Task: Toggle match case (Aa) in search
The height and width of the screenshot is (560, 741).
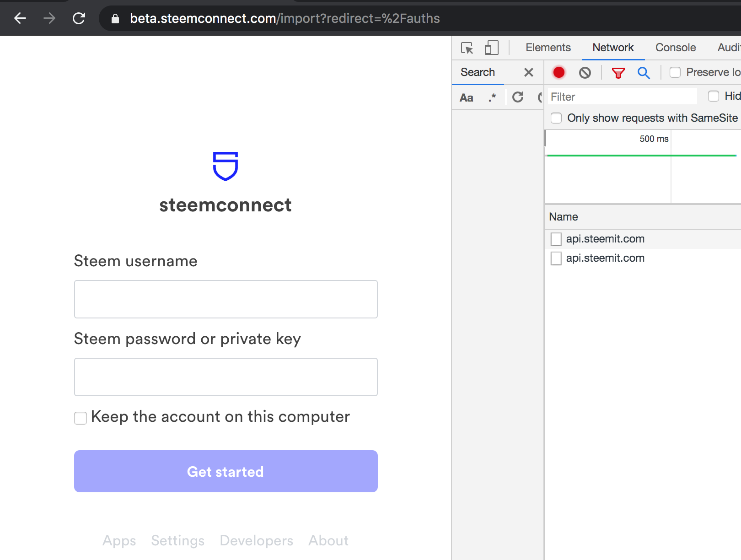Action: (466, 97)
